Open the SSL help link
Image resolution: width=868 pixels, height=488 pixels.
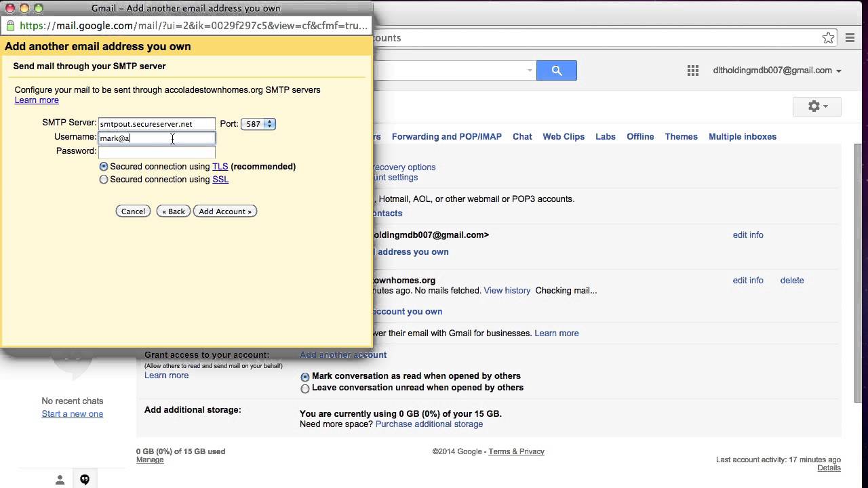(x=220, y=180)
